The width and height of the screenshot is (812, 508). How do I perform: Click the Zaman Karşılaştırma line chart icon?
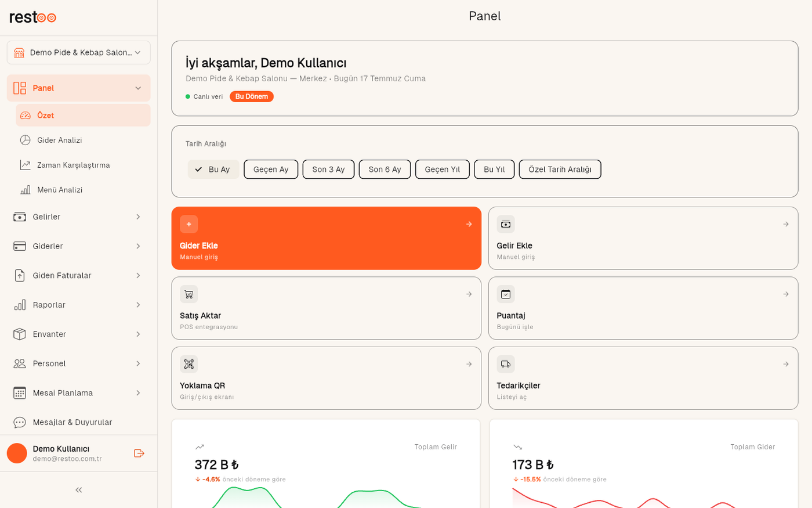click(26, 165)
